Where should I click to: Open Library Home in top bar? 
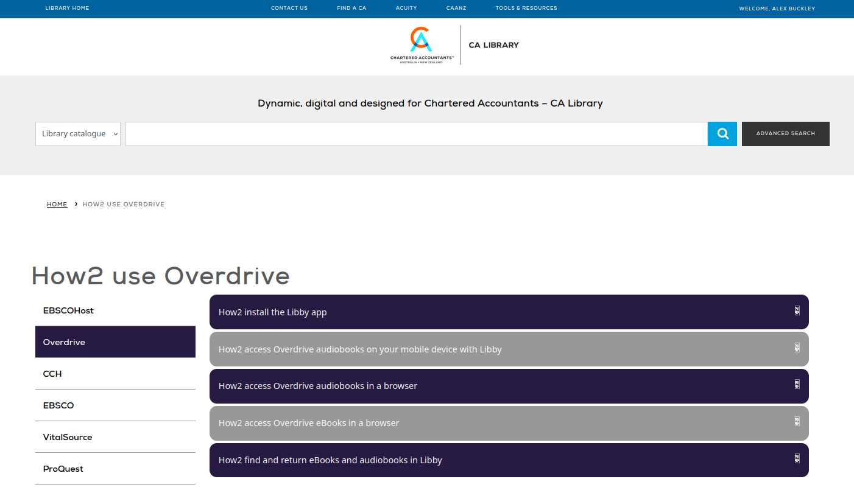tap(67, 9)
